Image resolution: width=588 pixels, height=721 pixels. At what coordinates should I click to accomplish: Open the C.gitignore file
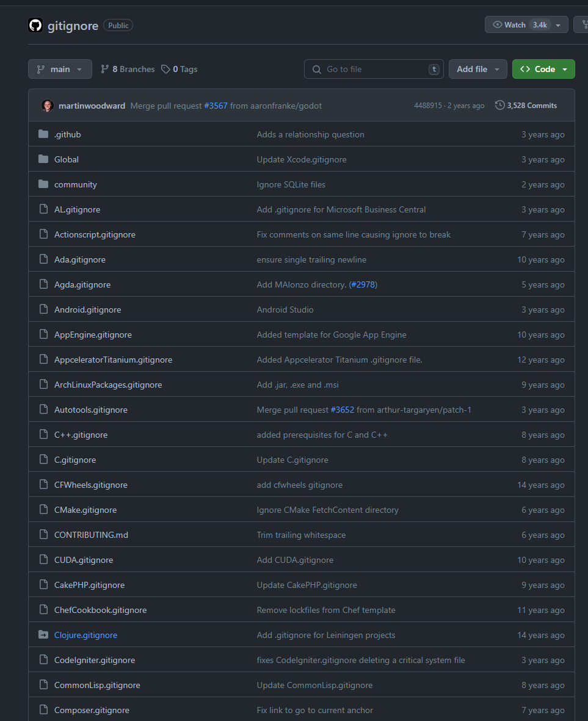(75, 460)
